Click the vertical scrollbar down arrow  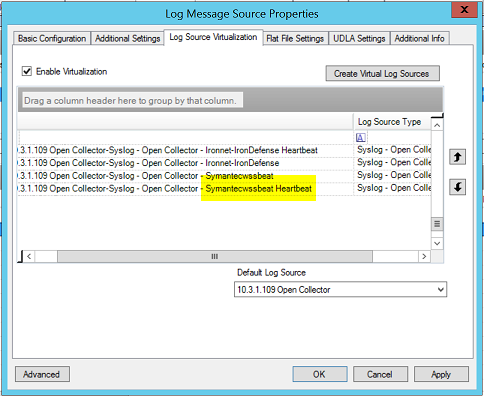pos(437,243)
